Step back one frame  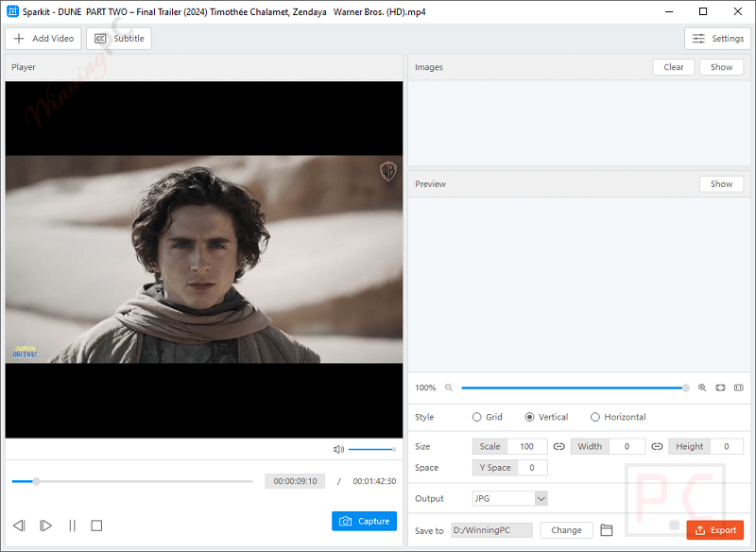[19, 526]
